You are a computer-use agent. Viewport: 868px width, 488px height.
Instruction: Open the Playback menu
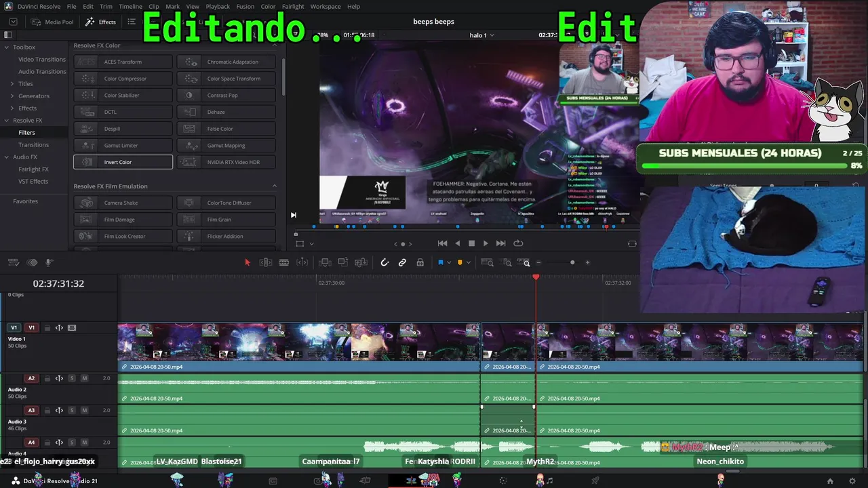coord(218,6)
